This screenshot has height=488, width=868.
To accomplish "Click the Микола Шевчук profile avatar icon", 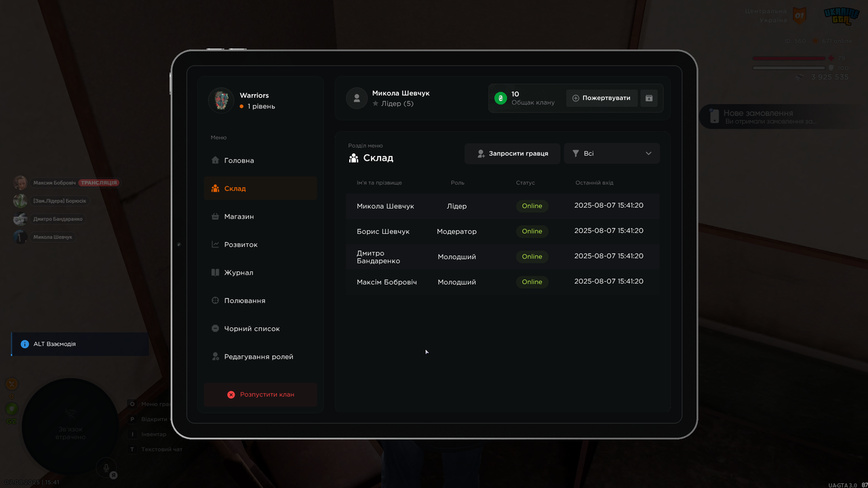I will pyautogui.click(x=357, y=98).
